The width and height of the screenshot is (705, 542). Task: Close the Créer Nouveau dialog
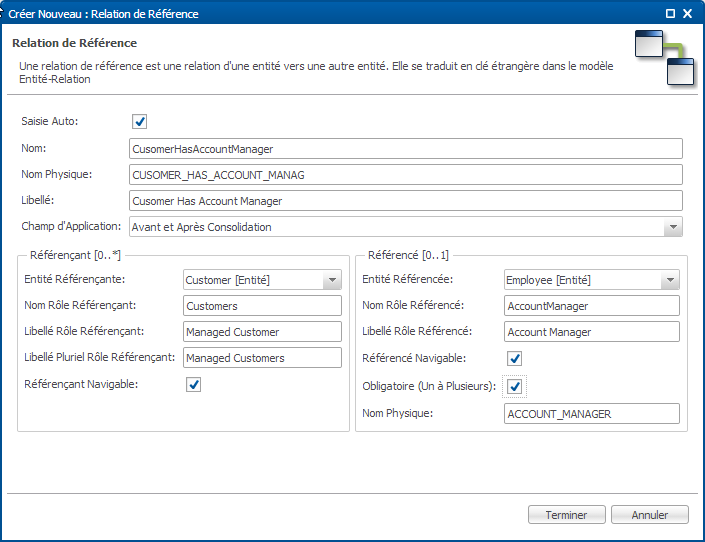(687, 13)
